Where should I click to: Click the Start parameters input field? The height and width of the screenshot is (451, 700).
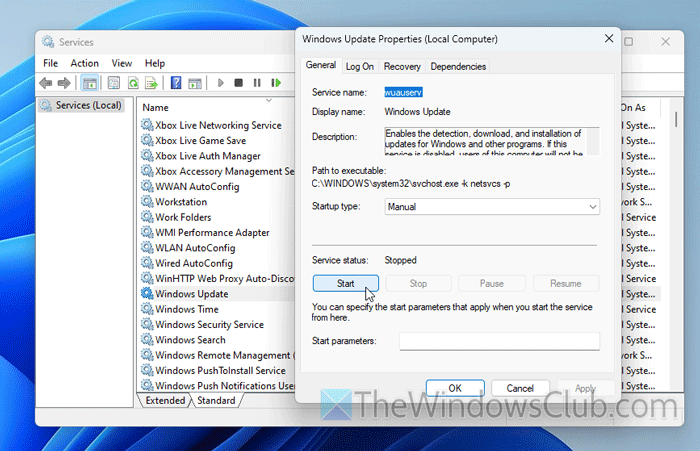click(x=500, y=341)
